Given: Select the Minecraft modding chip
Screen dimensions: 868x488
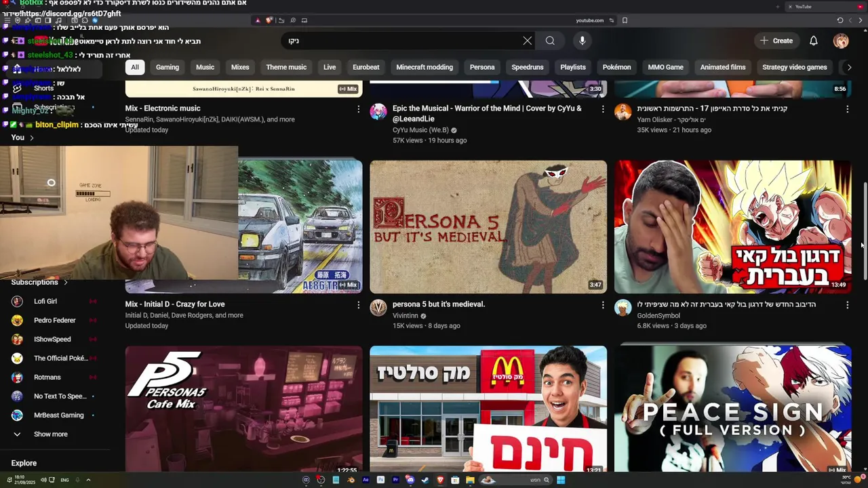Looking at the screenshot, I should click(x=425, y=67).
